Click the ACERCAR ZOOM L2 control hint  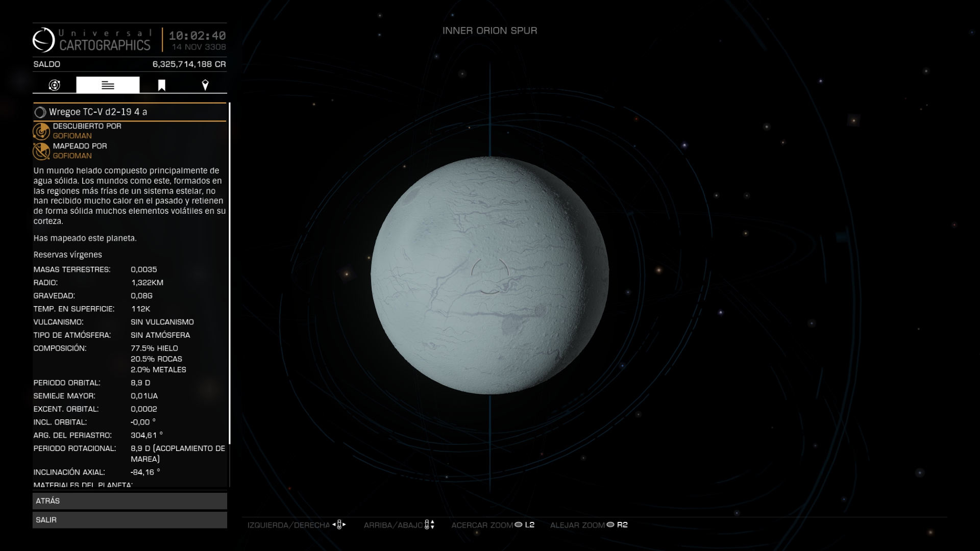[x=493, y=525]
